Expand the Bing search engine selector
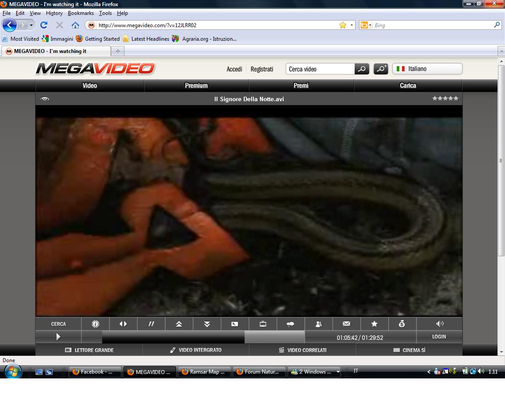The height and width of the screenshot is (420, 505). click(365, 25)
